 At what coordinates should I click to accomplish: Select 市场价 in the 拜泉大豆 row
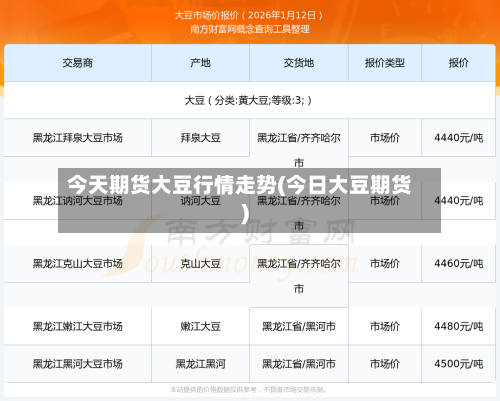click(x=385, y=138)
